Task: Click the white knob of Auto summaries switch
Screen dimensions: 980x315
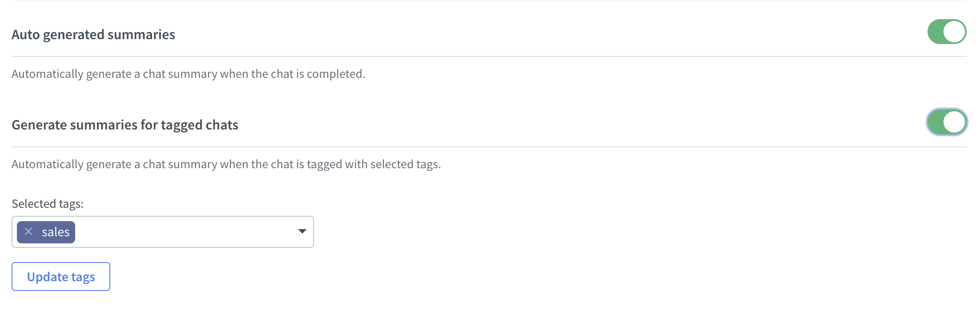Action: (954, 32)
